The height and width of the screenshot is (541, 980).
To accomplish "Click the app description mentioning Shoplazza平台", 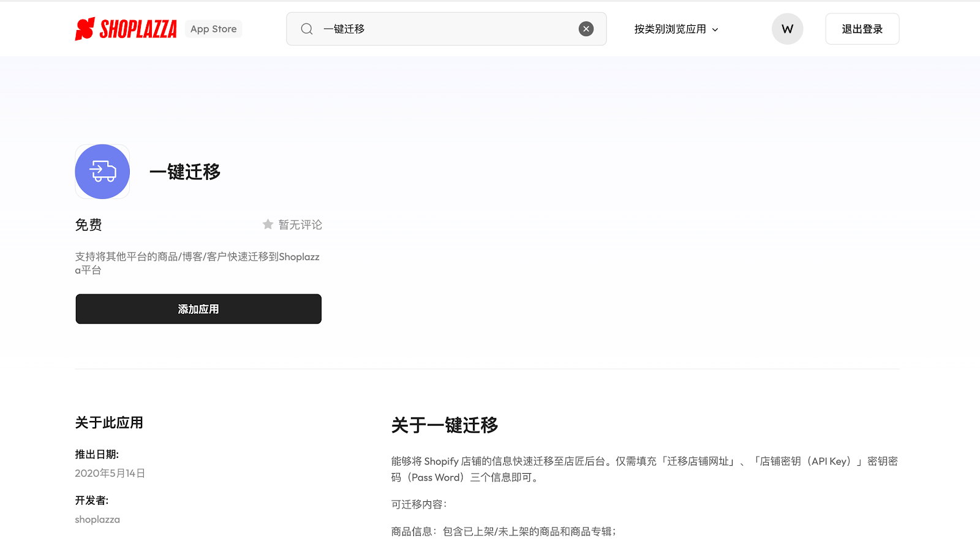I will [197, 263].
